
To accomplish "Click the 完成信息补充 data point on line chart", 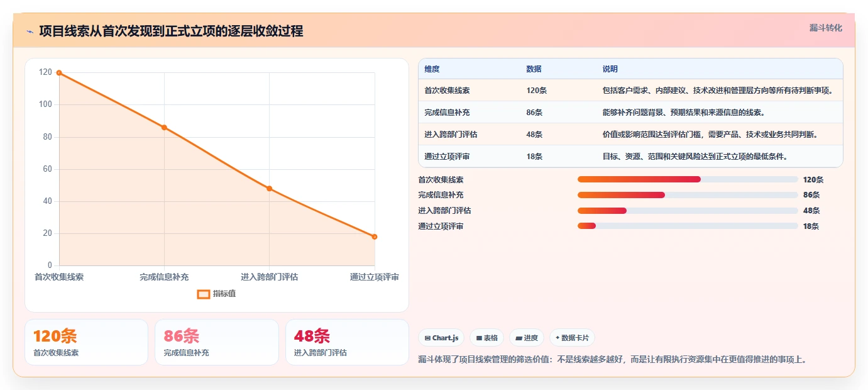I will tap(164, 127).
